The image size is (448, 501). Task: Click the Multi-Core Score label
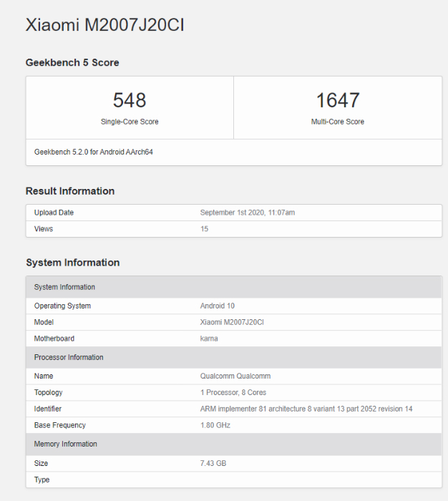pyautogui.click(x=338, y=122)
